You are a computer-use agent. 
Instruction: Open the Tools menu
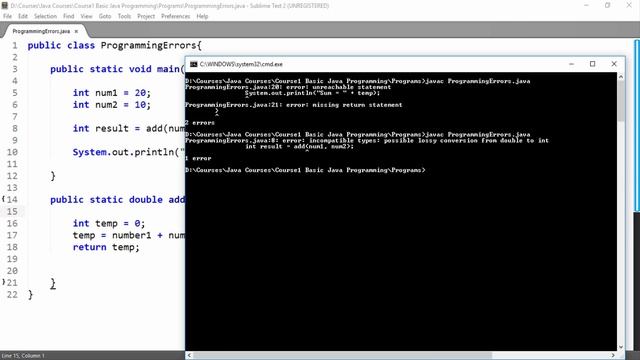(124, 16)
